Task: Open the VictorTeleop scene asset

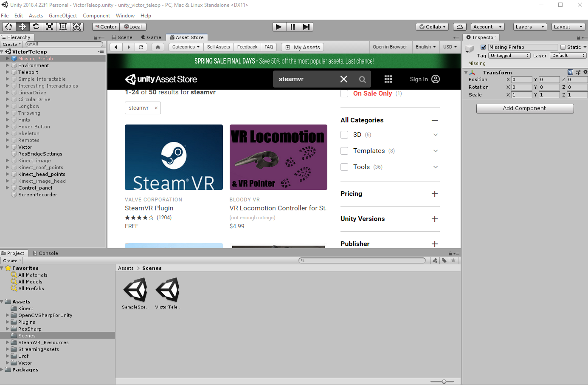Action: coord(168,293)
